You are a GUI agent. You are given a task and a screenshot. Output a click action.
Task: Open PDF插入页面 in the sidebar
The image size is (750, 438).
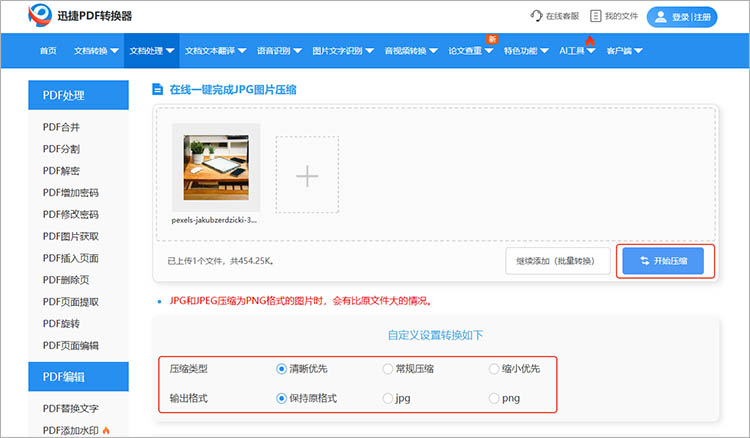coord(70,258)
